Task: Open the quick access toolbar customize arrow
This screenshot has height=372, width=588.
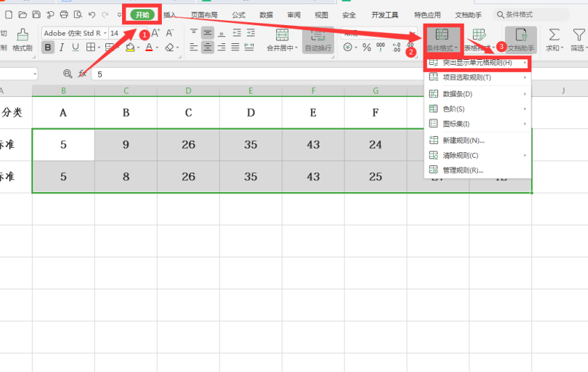Action: (119, 15)
